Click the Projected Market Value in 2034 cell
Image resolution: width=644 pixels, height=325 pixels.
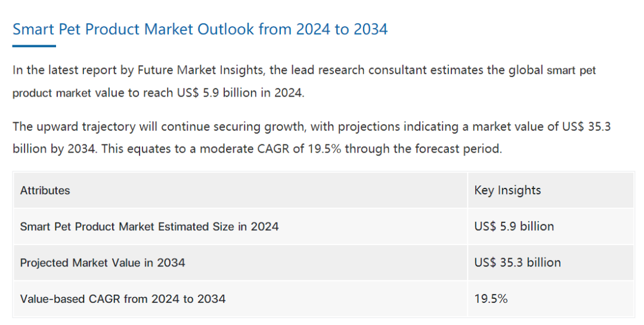pos(103,262)
